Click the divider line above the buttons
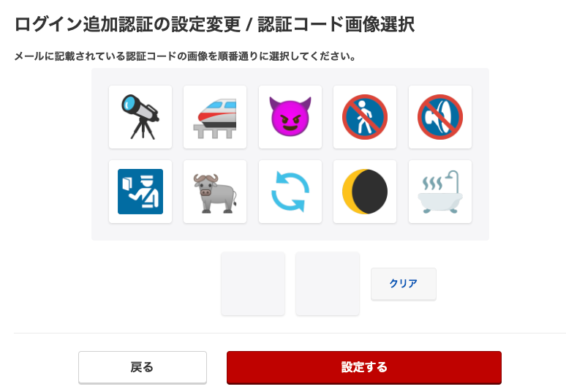Viewport: 566px width, 392px height. coord(290,333)
